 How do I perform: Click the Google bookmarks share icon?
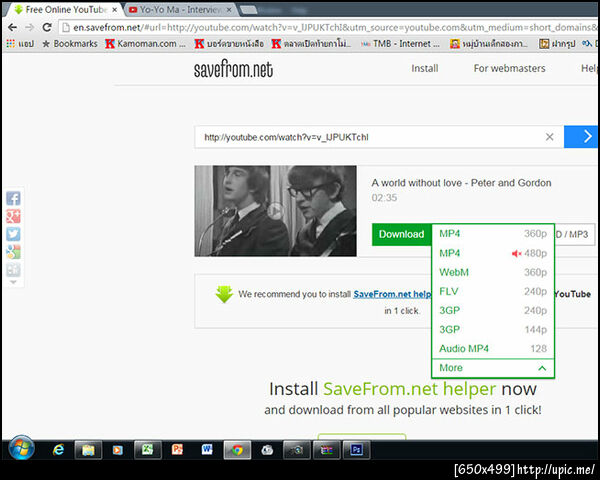tap(13, 252)
